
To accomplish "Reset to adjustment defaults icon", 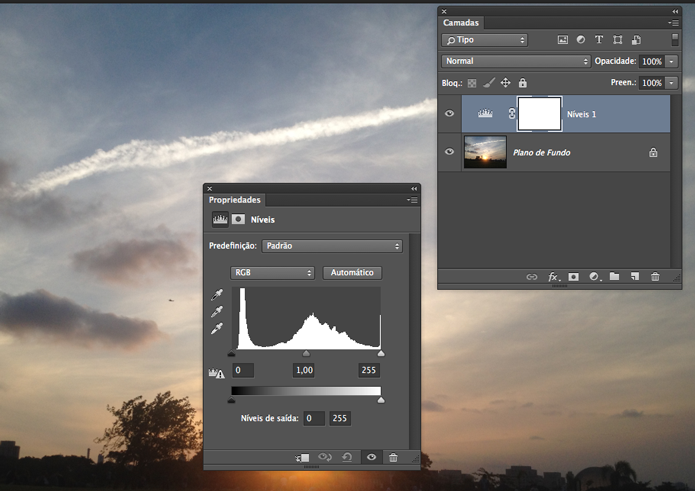I will pyautogui.click(x=347, y=457).
